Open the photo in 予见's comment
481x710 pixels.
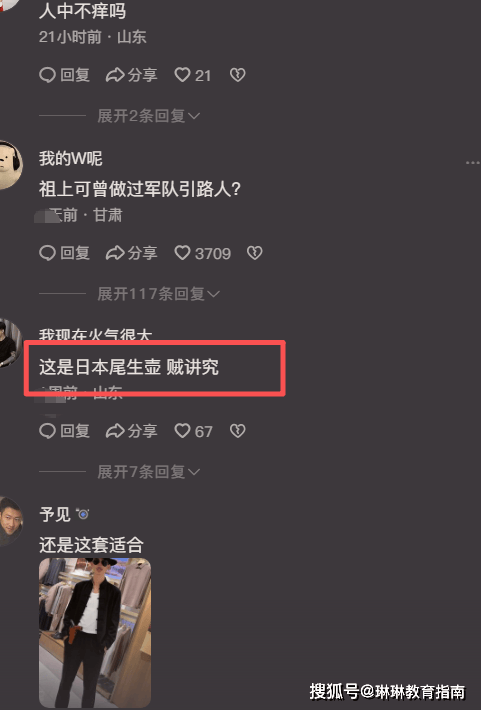(x=95, y=633)
